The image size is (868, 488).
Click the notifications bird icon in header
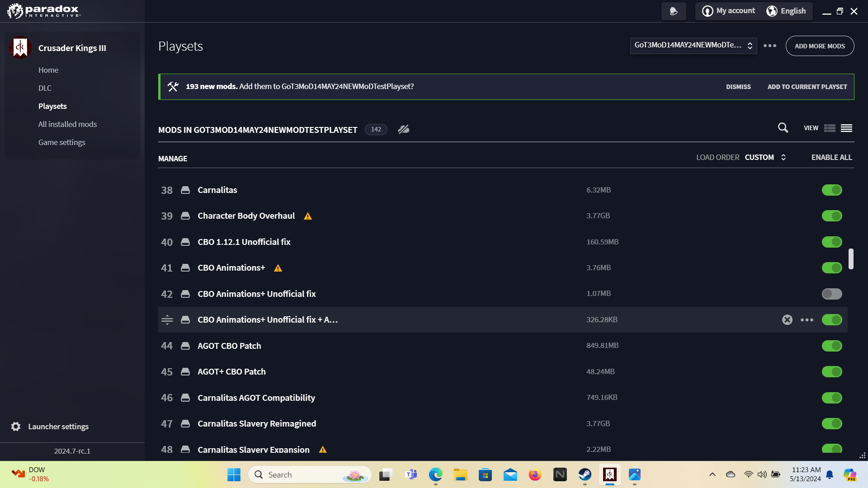(673, 11)
